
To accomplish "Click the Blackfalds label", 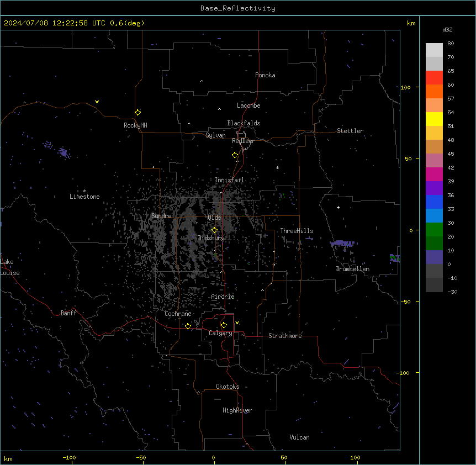I will pyautogui.click(x=244, y=123).
